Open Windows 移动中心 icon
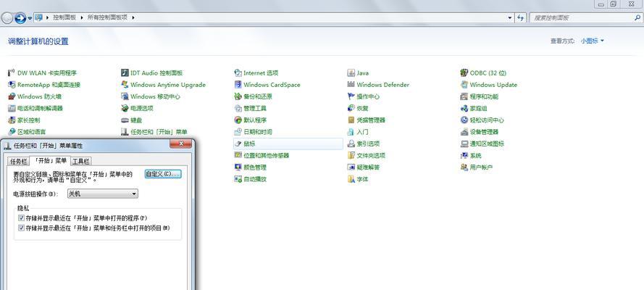Image resolution: width=644 pixels, height=290 pixels. 125,97
